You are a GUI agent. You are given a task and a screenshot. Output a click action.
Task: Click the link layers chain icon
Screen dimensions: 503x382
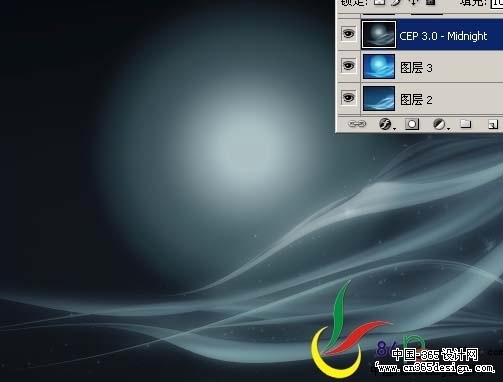pos(357,124)
